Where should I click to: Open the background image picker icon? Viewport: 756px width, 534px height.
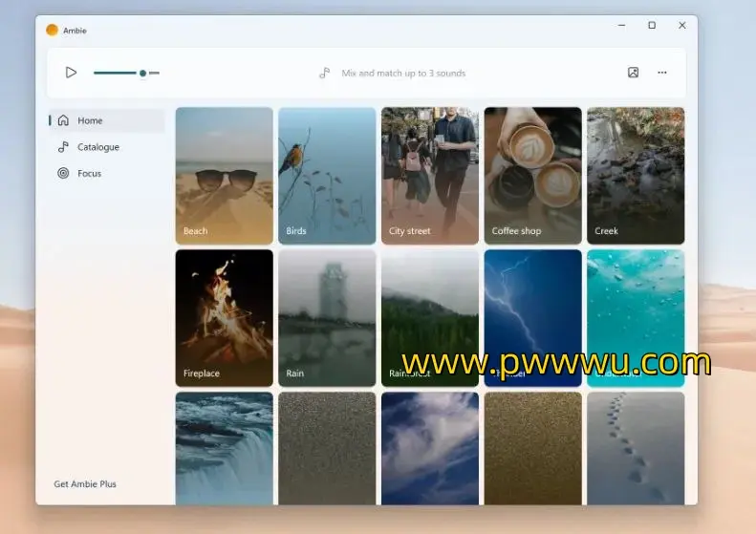click(x=633, y=73)
